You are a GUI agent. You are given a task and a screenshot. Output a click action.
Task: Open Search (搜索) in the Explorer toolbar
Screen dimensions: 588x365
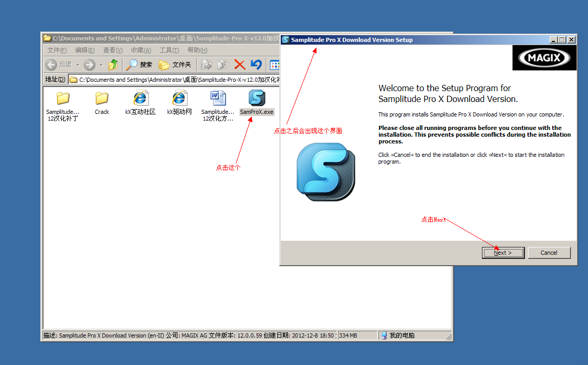(139, 65)
